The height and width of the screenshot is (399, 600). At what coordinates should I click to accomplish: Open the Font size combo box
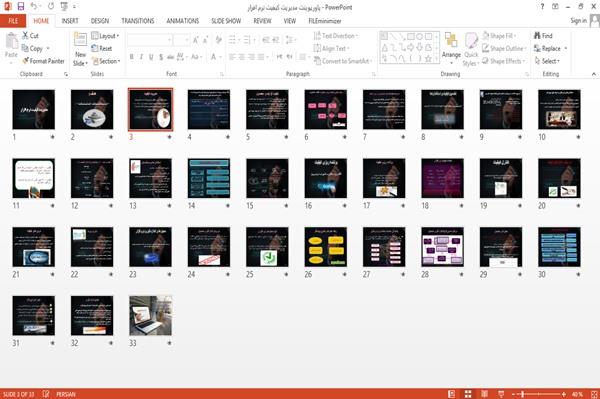[181, 40]
